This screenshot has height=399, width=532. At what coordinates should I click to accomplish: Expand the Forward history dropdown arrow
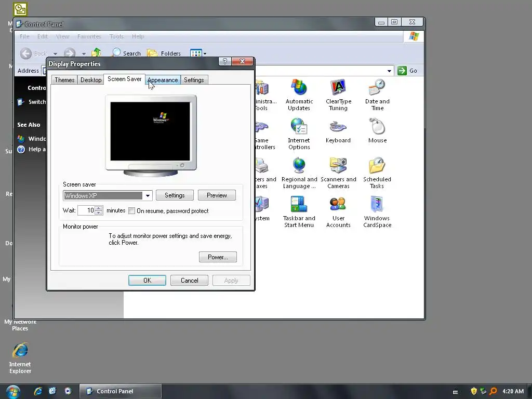coord(84,54)
